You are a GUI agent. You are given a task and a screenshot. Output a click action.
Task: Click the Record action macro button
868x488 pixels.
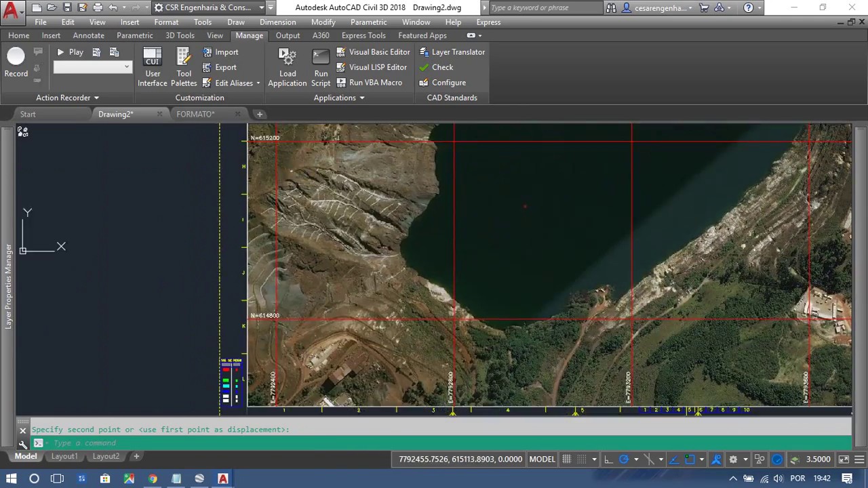pyautogui.click(x=16, y=62)
